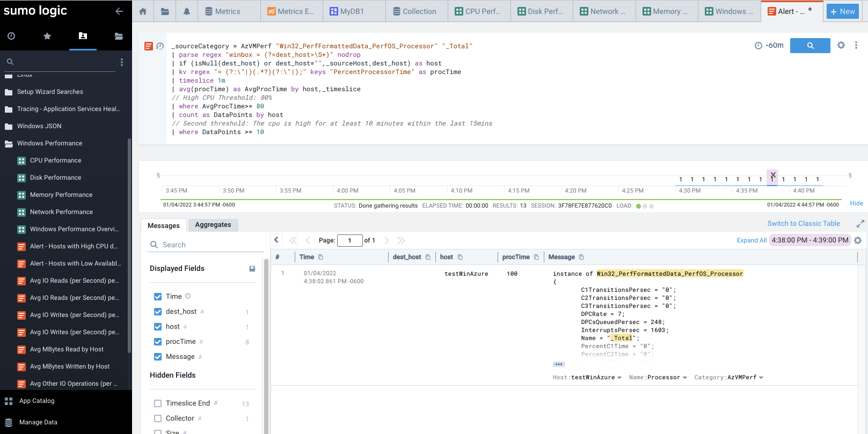Open the sidebar three-dot options menu
Screen dimensions: 868x434
(122, 62)
